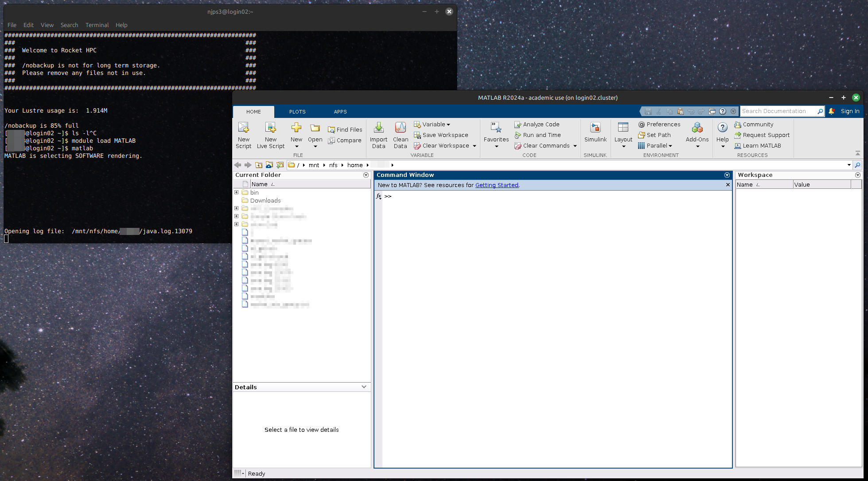Open the Terminal menu in the terminal window

click(97, 25)
